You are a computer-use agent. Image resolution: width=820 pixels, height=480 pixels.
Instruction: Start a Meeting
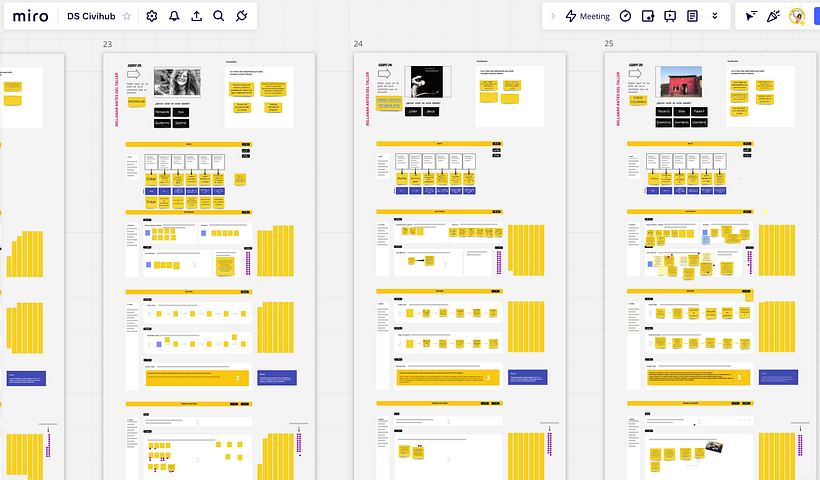(x=588, y=16)
